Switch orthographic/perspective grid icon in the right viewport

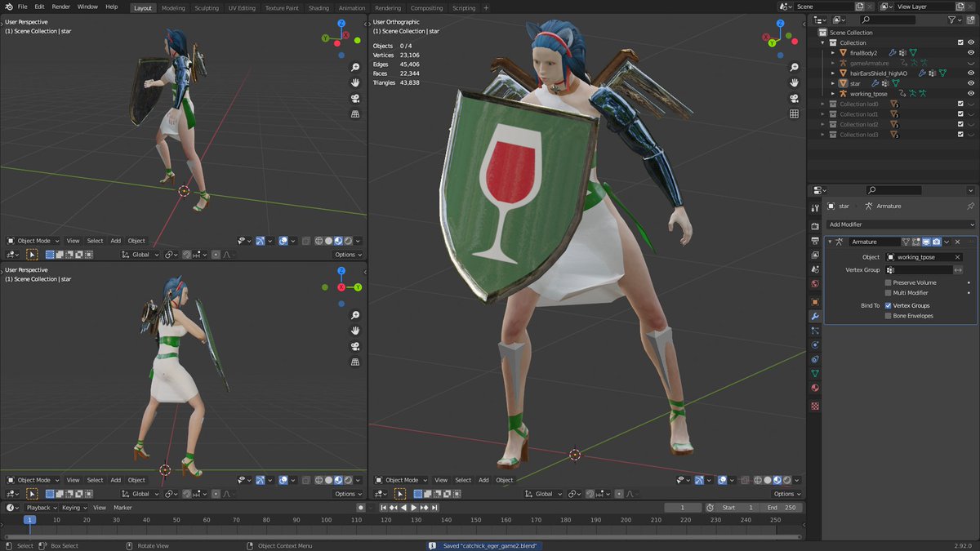pos(794,114)
